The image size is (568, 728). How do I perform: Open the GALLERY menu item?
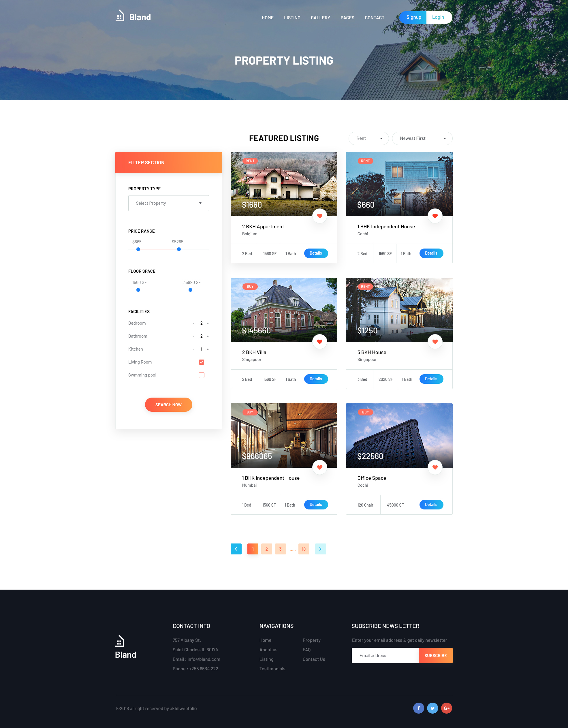pos(320,18)
